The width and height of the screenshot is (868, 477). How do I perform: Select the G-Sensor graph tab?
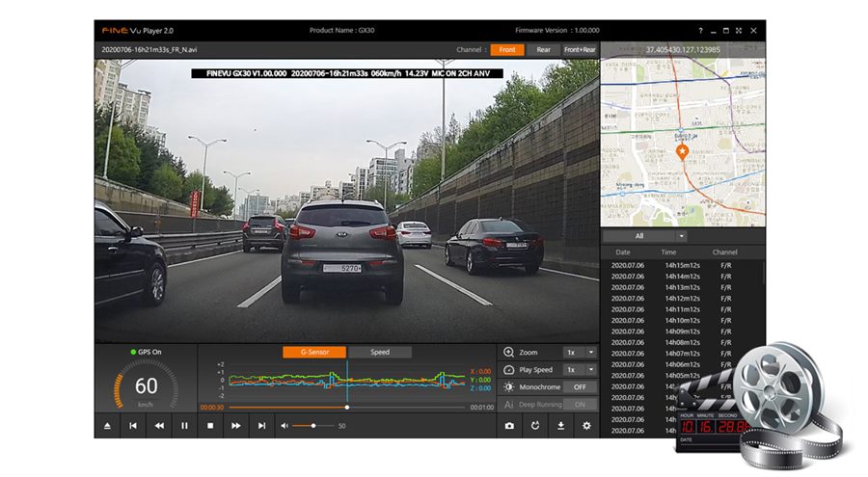pos(314,352)
